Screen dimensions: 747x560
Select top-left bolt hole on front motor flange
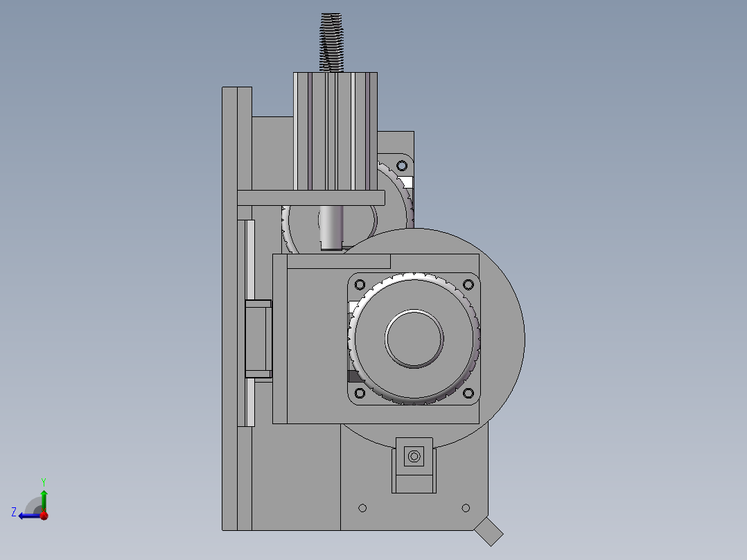click(x=360, y=285)
